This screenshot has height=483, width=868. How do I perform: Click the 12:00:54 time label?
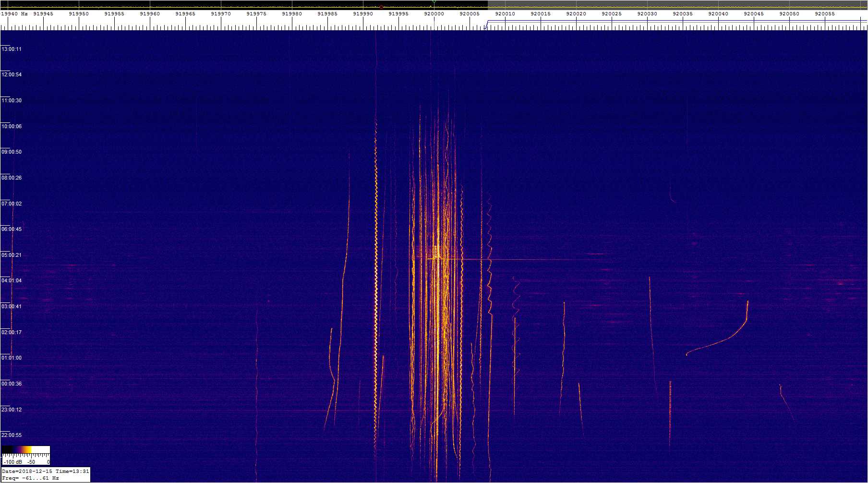click(x=12, y=75)
